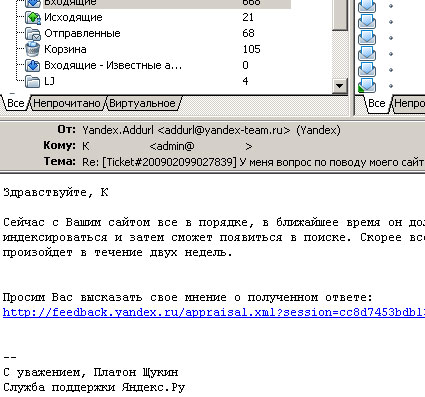Open the message with green-cornered envelope icon
Viewport: 425px width, 397px height.
point(367,85)
